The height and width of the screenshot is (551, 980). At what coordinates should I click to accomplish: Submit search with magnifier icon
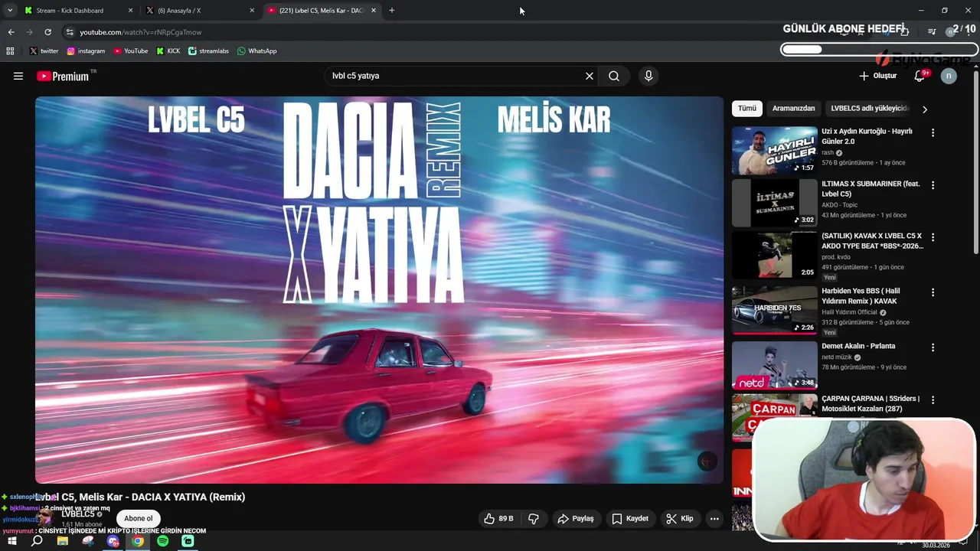click(614, 76)
